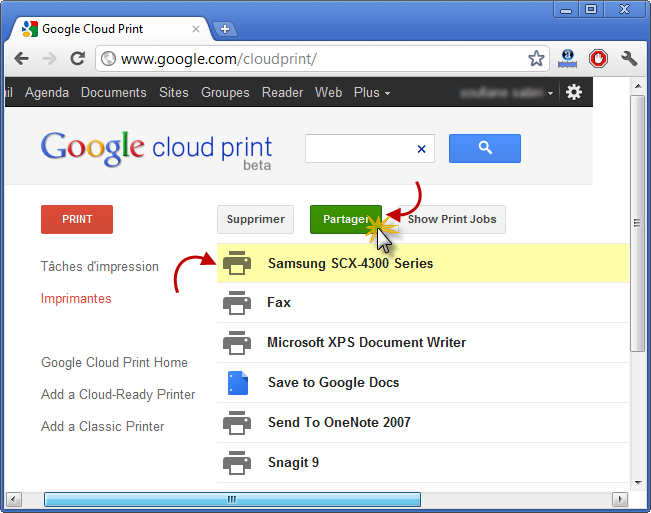Viewport: 651px width, 513px height.
Task: Select Send To OneNote 2007 entry
Action: [x=339, y=423]
